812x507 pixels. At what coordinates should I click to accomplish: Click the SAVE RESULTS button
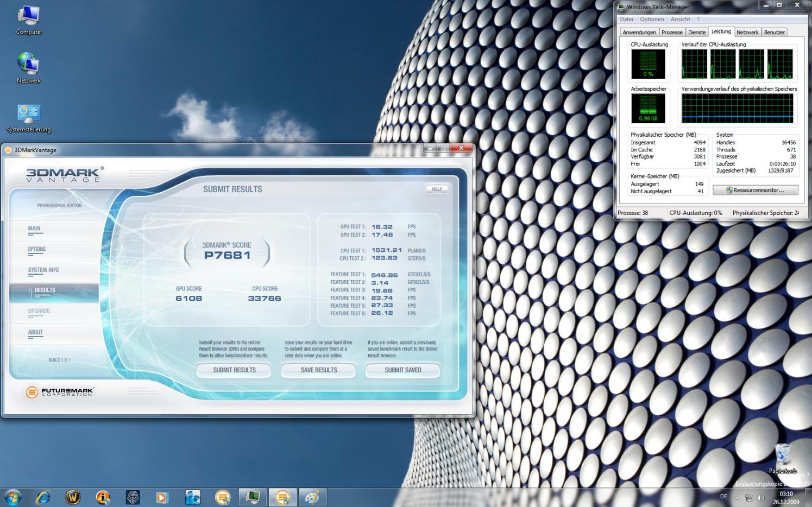[x=319, y=370]
